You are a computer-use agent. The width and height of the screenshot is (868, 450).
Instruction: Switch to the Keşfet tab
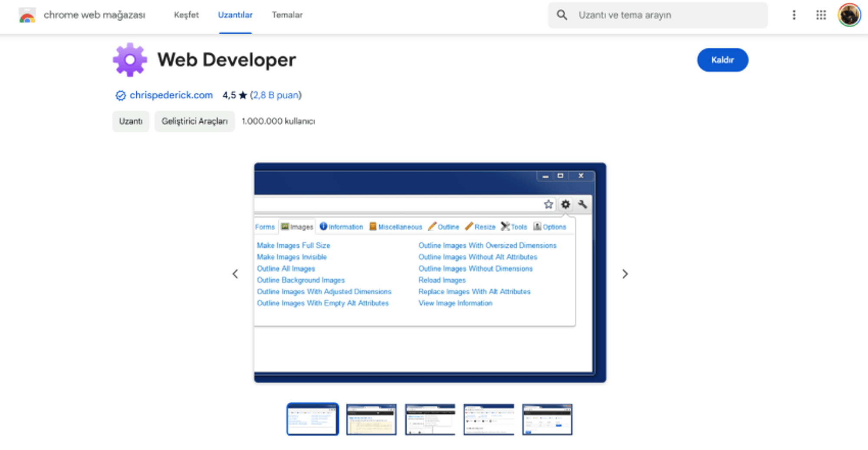(186, 15)
